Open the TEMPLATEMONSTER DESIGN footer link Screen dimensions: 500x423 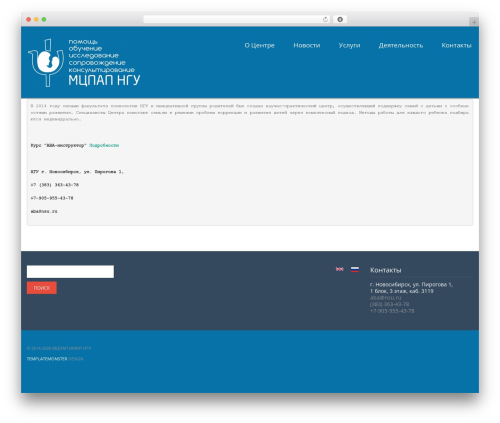click(55, 359)
